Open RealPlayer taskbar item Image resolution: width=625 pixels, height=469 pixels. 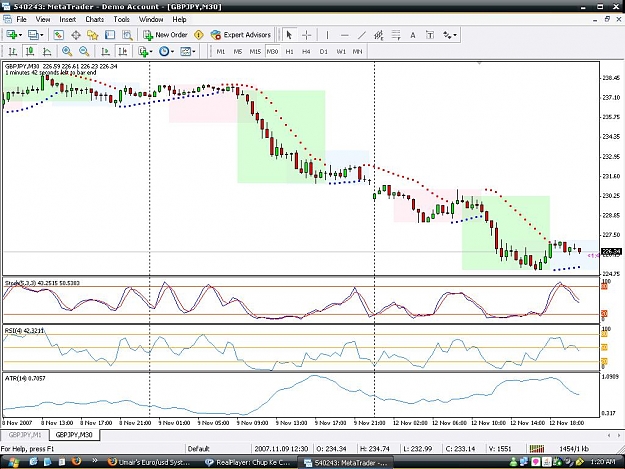[x=249, y=462]
